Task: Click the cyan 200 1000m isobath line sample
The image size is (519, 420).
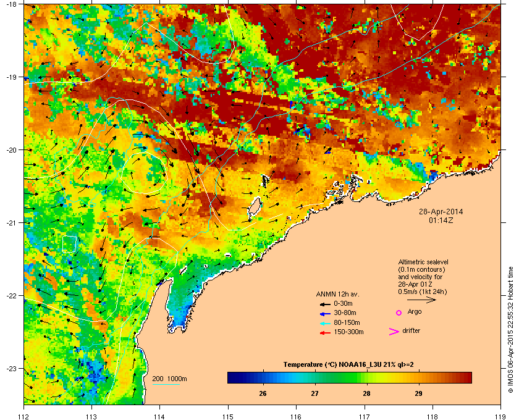Action: tap(166, 384)
